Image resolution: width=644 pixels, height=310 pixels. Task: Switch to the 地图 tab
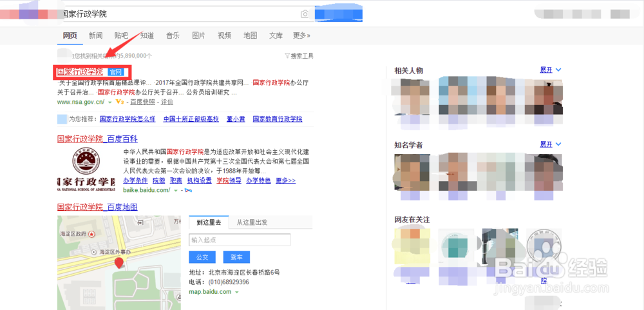[x=250, y=35]
